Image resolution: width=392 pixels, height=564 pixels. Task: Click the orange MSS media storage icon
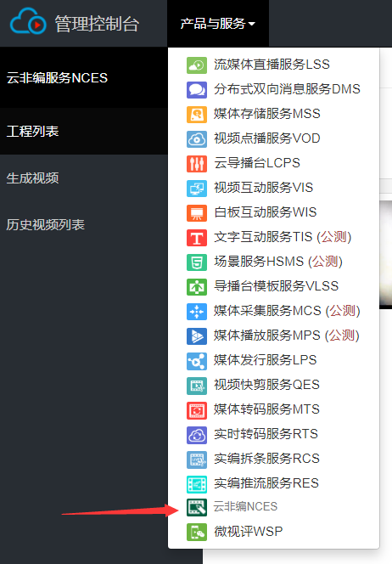(197, 115)
